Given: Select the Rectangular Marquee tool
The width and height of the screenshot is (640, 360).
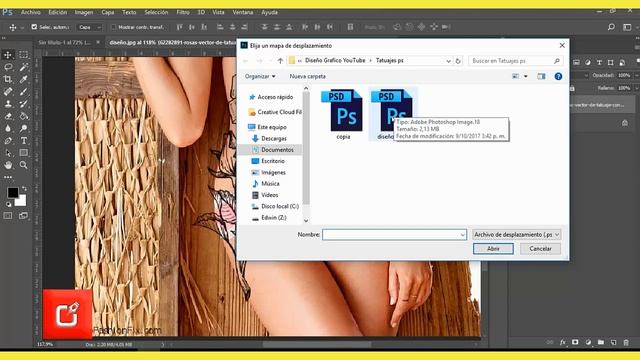Looking at the screenshot, I should (24, 55).
